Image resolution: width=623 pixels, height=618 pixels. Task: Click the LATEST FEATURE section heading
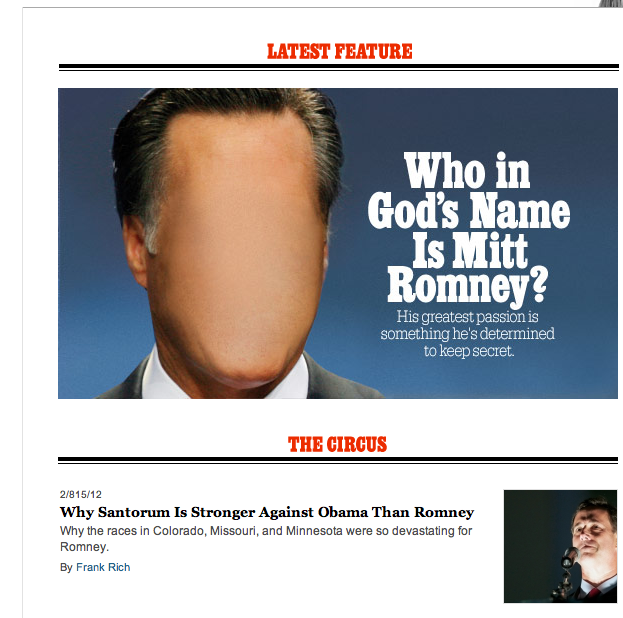click(339, 52)
